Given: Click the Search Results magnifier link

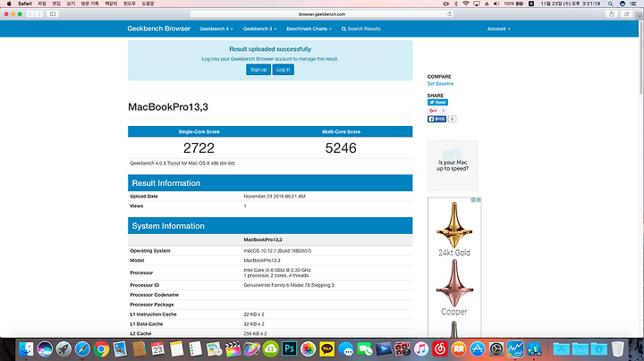Looking at the screenshot, I should 361,29.
